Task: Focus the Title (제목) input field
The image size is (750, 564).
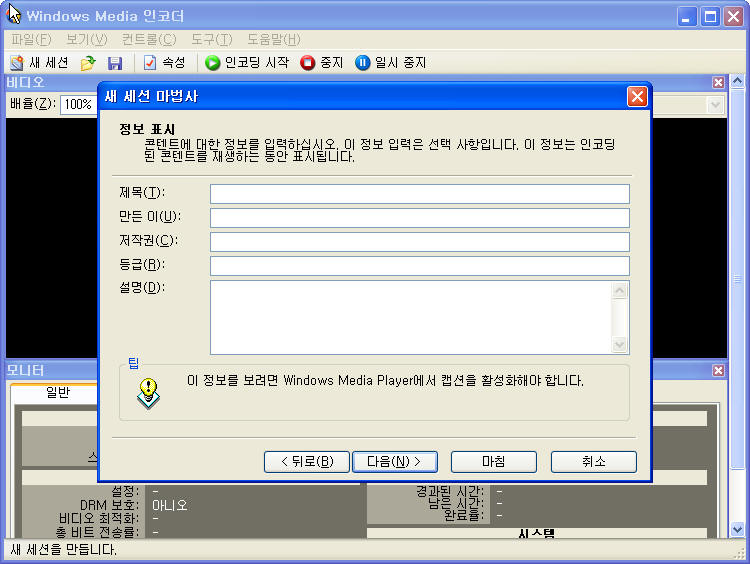Action: pos(419,194)
